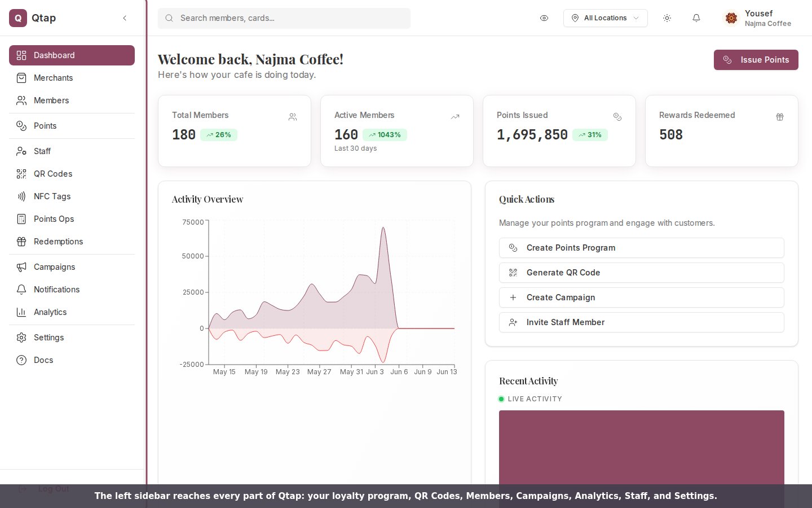
Task: Click the Last 30 days label
Action: pos(355,148)
